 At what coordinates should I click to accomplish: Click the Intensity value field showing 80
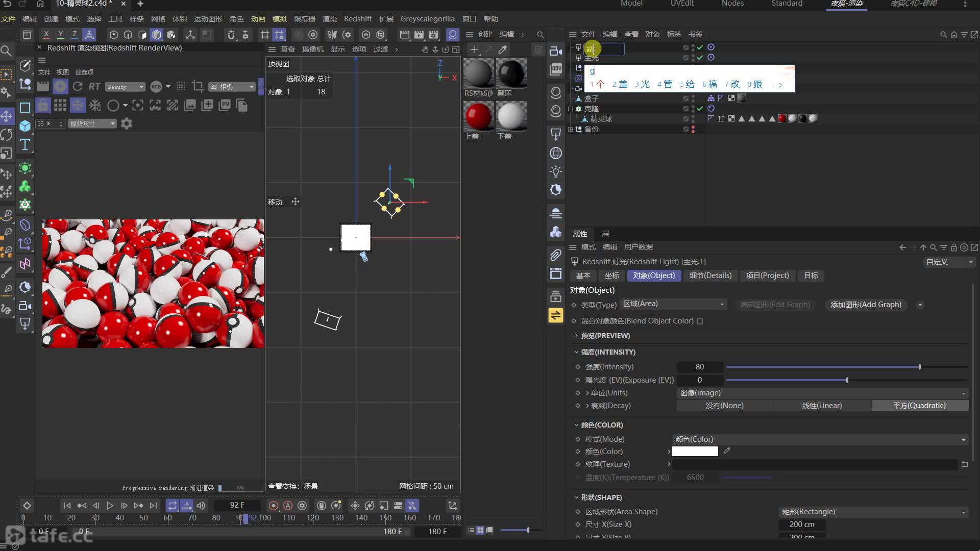tap(700, 367)
